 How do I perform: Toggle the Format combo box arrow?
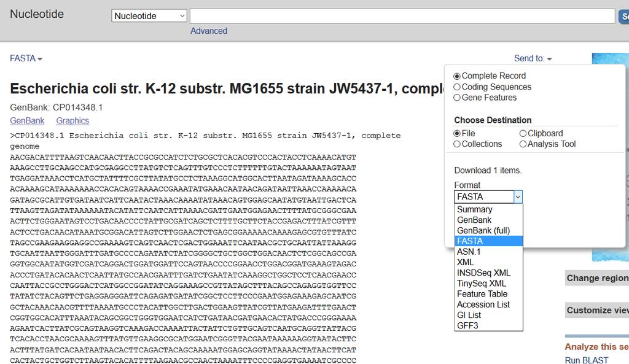(518, 197)
